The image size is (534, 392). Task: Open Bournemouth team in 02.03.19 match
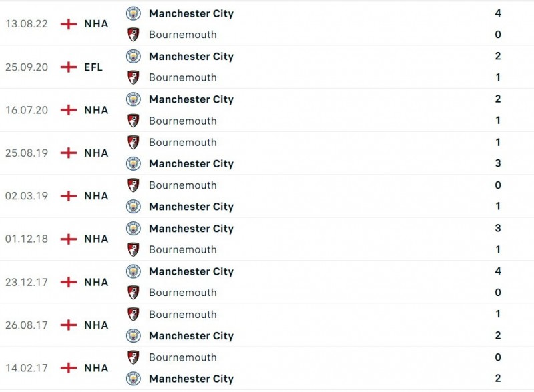[182, 185]
